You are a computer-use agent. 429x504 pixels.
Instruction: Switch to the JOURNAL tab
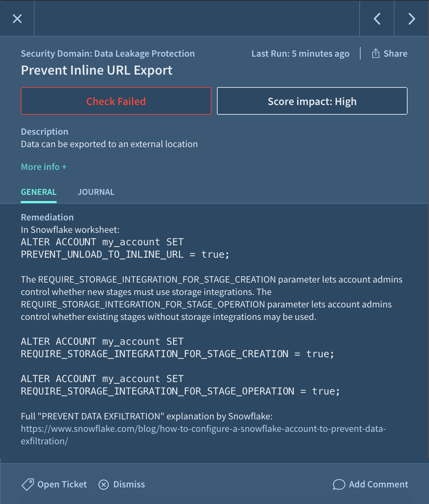click(96, 192)
